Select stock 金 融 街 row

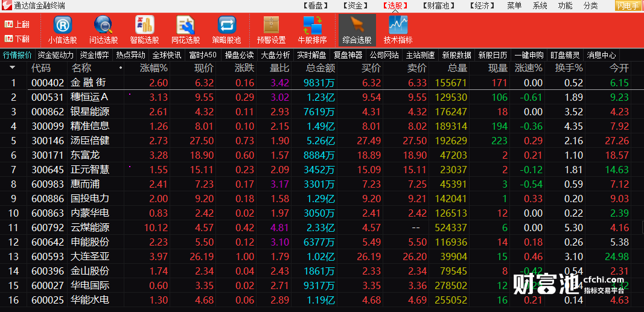pos(322,83)
